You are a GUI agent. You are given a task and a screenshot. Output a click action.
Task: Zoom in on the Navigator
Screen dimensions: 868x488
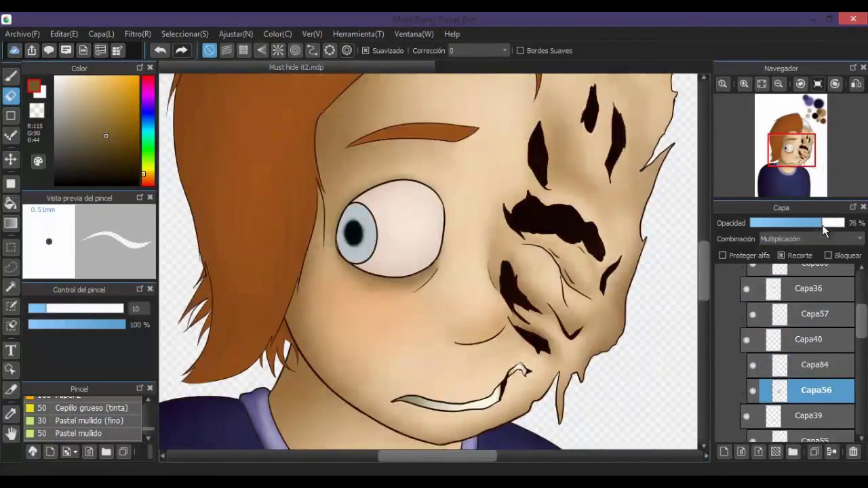(x=744, y=84)
